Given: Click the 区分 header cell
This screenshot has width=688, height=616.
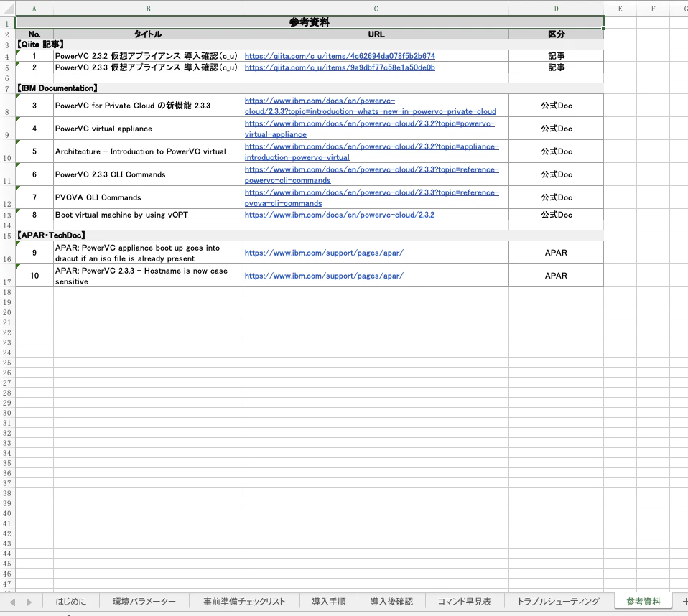Looking at the screenshot, I should [556, 34].
